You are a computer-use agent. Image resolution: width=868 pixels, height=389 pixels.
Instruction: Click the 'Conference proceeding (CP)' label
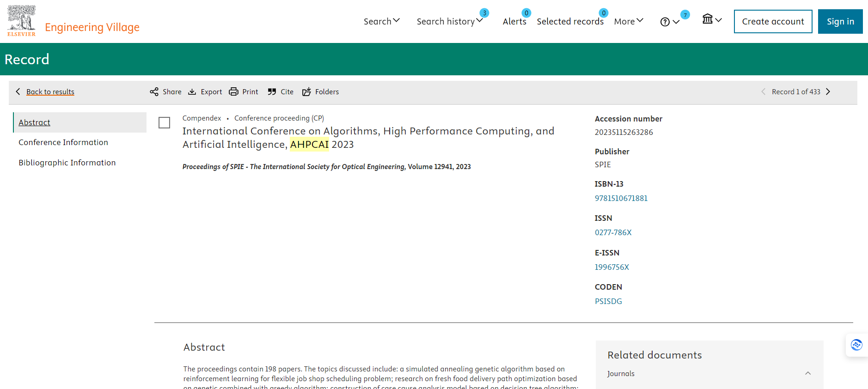click(x=279, y=118)
